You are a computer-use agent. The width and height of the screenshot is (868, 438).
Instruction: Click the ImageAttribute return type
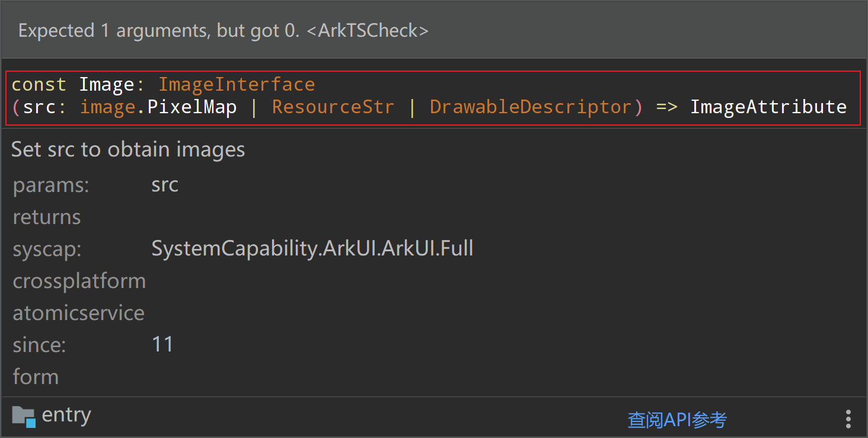[x=768, y=107]
